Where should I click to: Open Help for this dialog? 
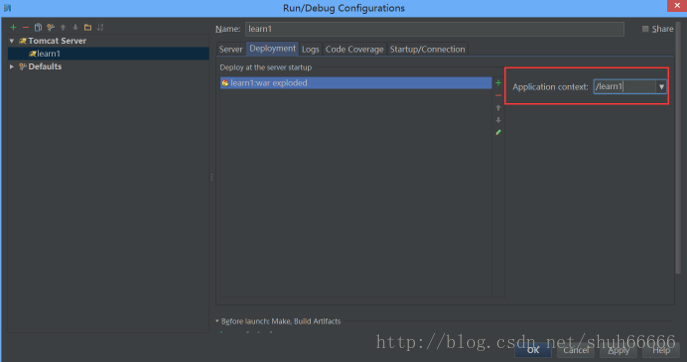point(661,350)
